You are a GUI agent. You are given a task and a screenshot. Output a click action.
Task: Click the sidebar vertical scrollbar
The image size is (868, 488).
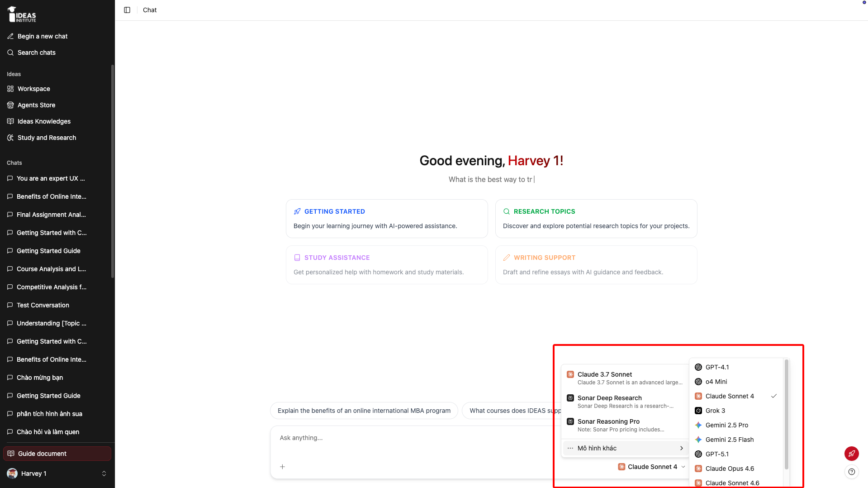click(x=113, y=171)
